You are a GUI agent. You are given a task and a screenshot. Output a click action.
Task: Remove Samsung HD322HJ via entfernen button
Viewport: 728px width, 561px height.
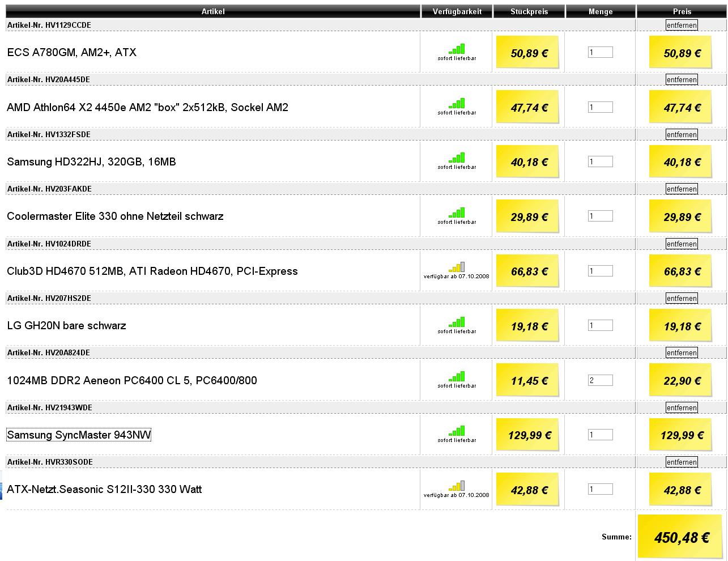682,134
